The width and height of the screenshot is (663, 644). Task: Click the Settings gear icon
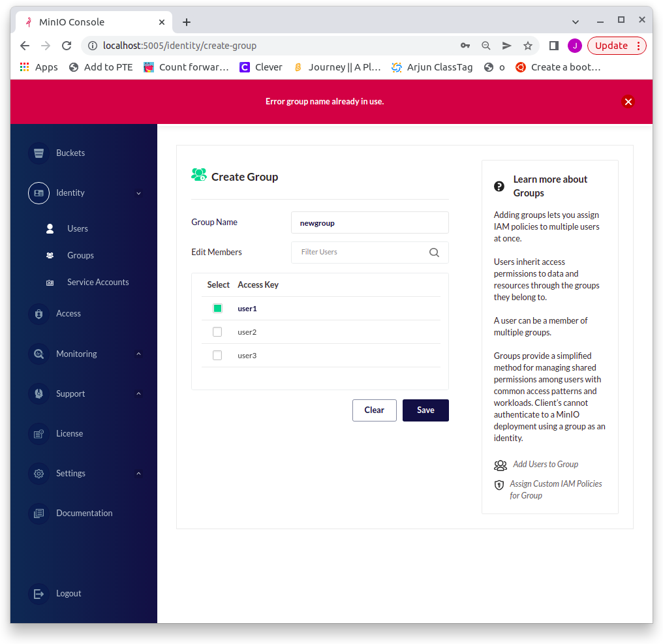pos(39,473)
